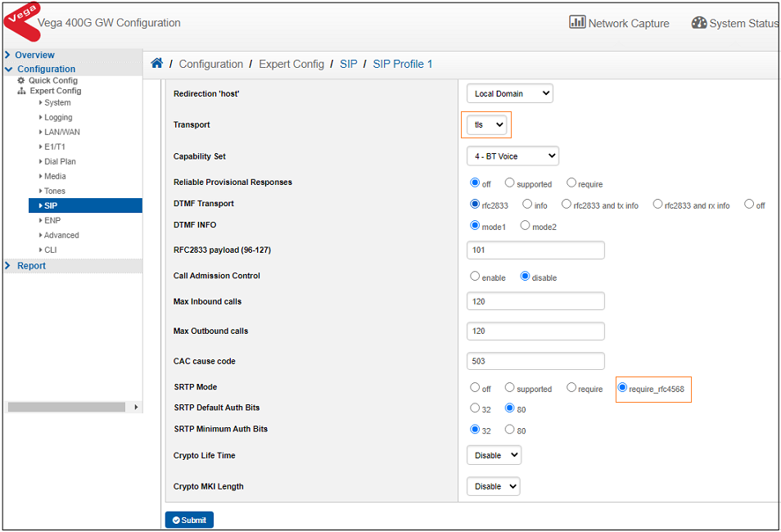Select SRTP Mode 'supported' radio
781x532 pixels.
(x=509, y=388)
